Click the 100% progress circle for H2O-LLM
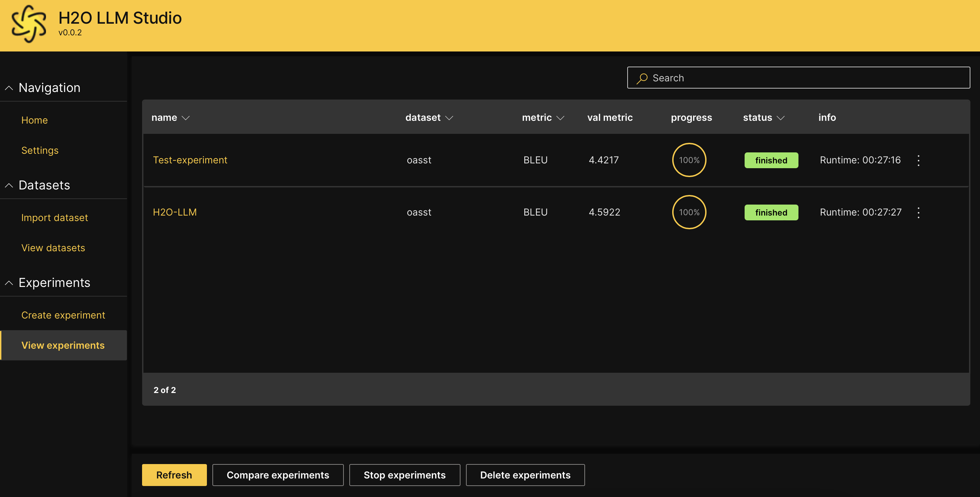 pos(689,212)
